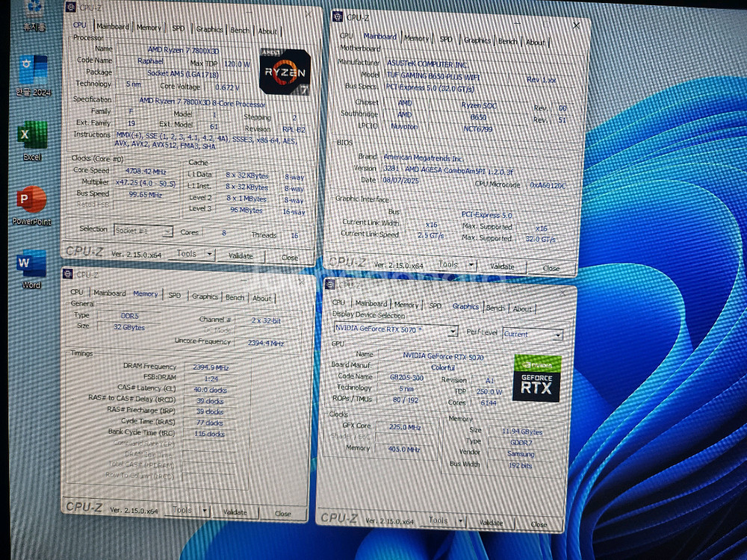Click motherboard Model TUF GAMING B650-PLUS WIFI
The width and height of the screenshot is (747, 560).
coord(433,75)
